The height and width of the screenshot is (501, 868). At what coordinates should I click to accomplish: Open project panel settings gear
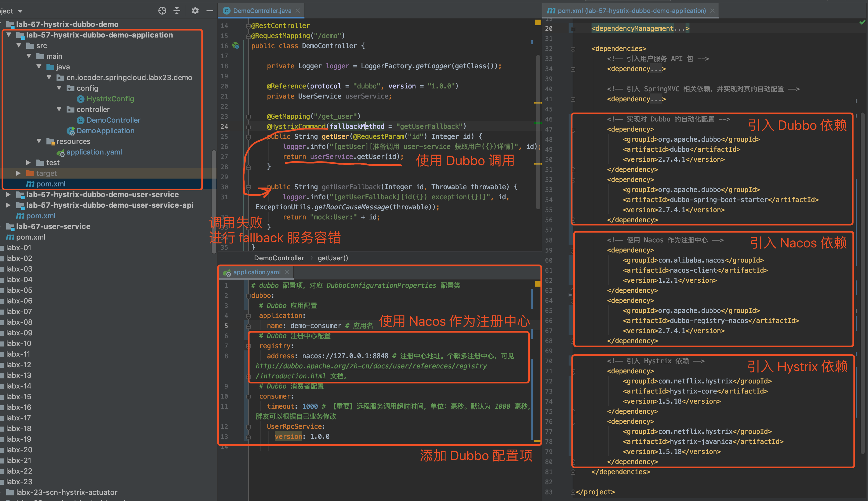tap(195, 11)
